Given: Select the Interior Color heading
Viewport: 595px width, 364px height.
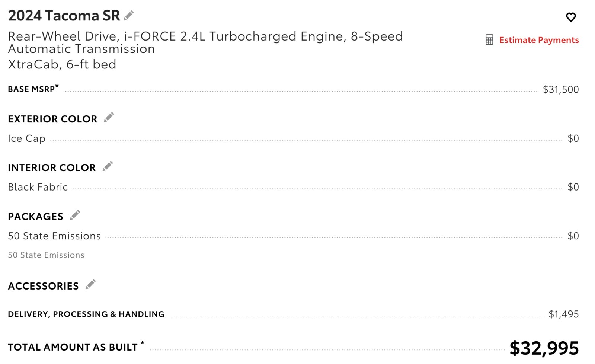Looking at the screenshot, I should [x=52, y=168].
